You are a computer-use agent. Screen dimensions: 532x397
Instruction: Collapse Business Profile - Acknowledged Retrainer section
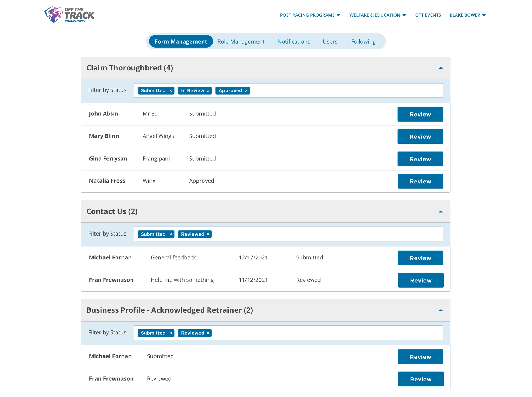[441, 310]
